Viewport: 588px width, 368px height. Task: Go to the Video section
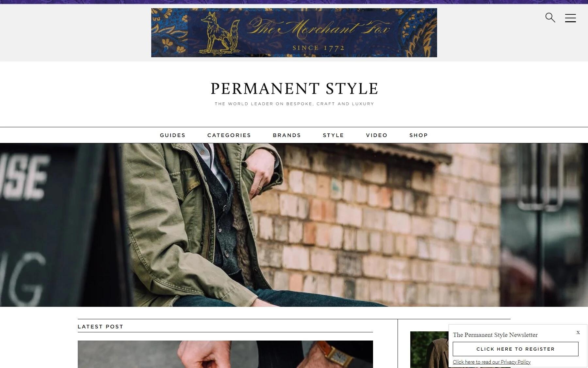point(377,135)
